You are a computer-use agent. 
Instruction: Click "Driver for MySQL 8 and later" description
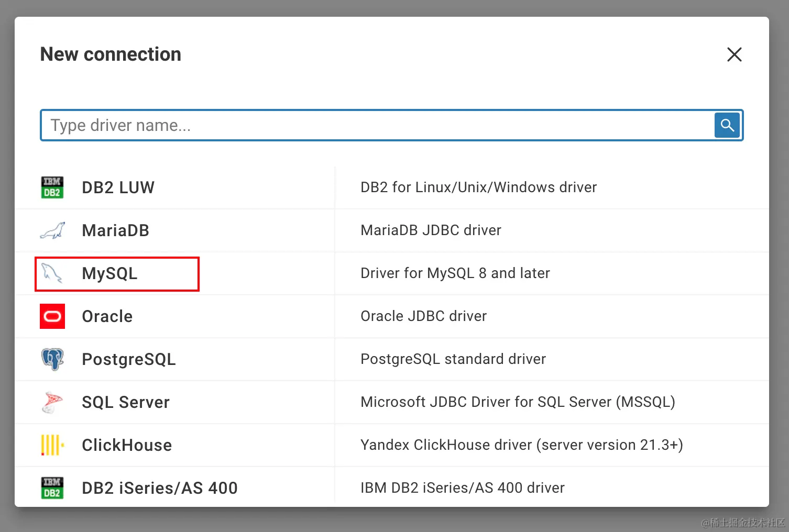(x=455, y=273)
